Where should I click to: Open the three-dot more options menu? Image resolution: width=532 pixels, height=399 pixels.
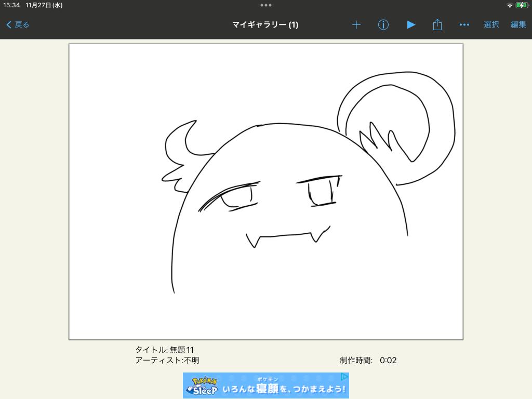464,24
